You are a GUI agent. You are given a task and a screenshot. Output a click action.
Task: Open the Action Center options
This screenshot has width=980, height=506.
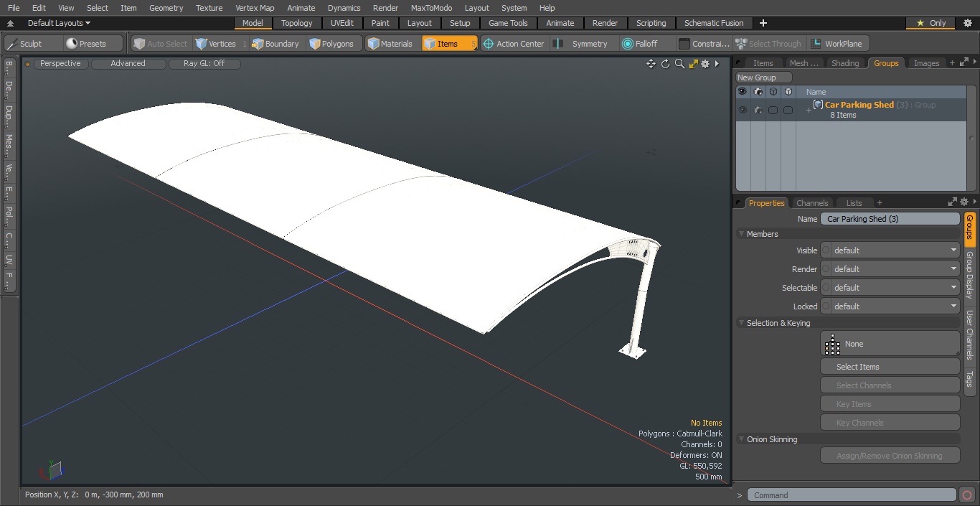click(514, 44)
